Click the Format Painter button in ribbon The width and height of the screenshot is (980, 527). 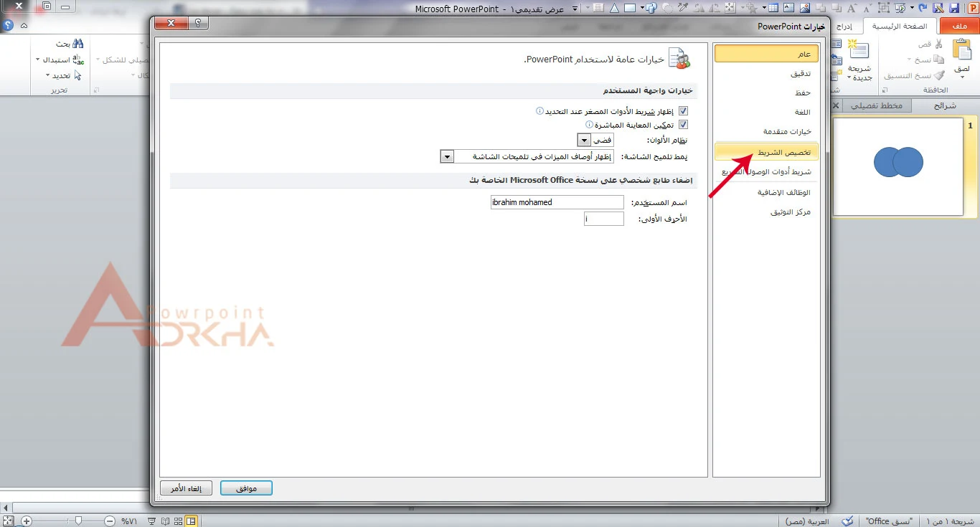[914, 75]
